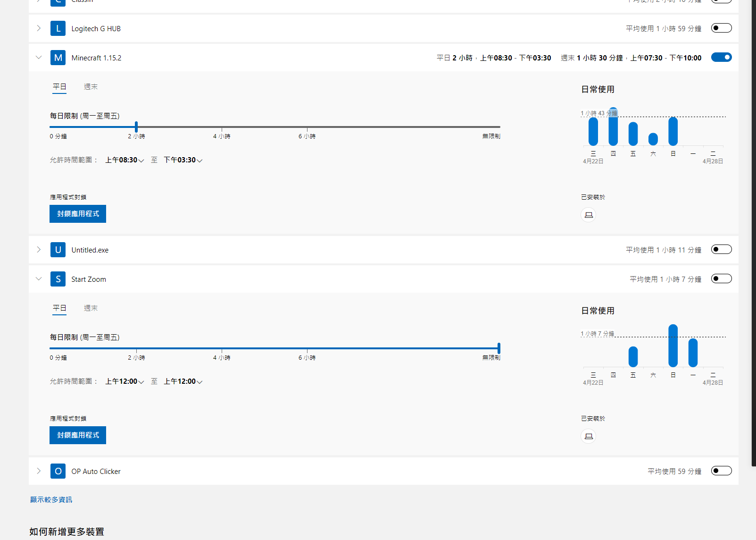Enable limits toggle for Untitled.exe
Viewport: 756px width, 540px height.
[721, 249]
